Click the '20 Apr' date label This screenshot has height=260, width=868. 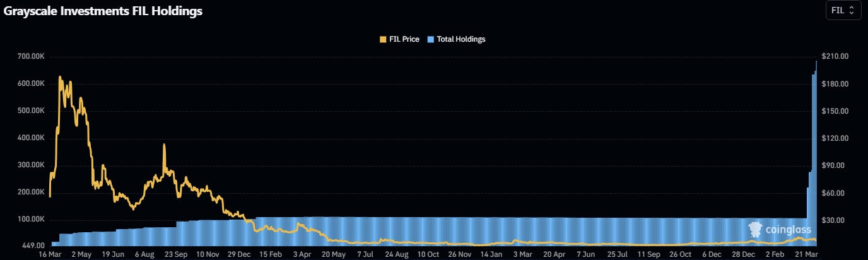(554, 254)
